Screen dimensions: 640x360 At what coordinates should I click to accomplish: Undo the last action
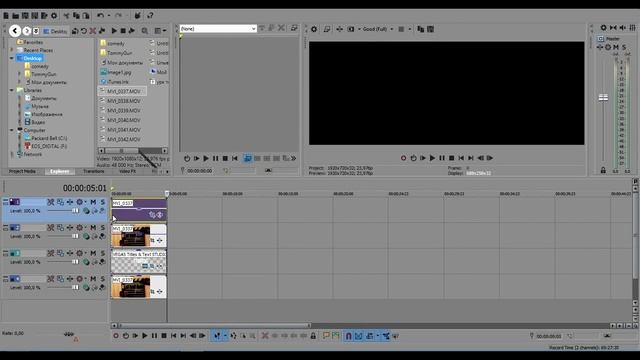click(100, 16)
